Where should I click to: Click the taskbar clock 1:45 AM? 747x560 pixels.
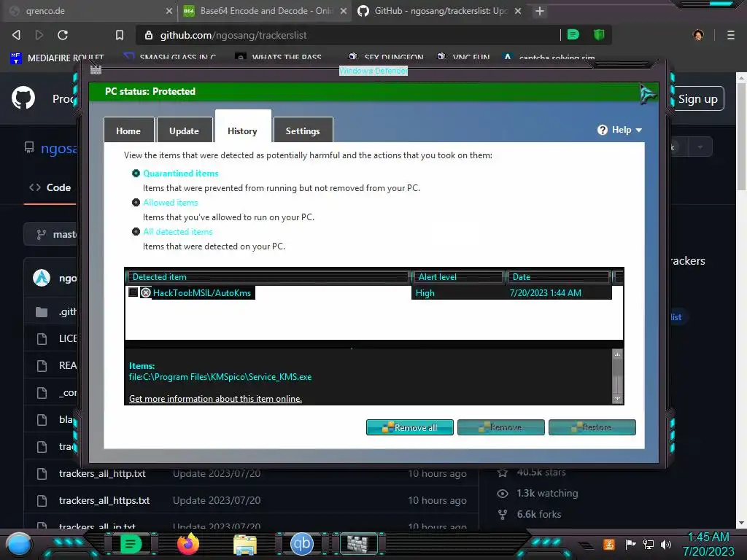(708, 537)
